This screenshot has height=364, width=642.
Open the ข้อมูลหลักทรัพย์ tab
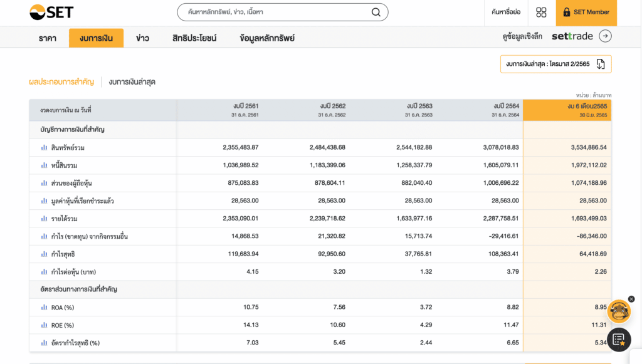pyautogui.click(x=267, y=38)
